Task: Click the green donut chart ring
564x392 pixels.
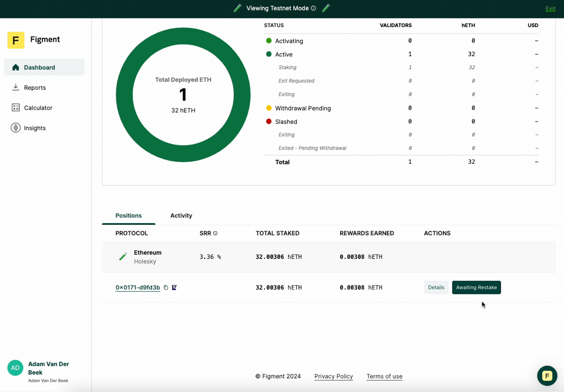Action: coord(183,36)
